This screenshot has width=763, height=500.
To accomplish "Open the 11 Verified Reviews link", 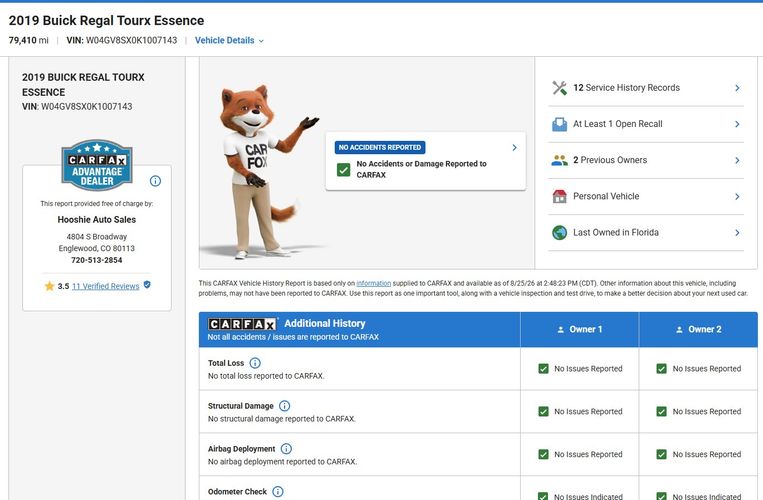I will (106, 286).
